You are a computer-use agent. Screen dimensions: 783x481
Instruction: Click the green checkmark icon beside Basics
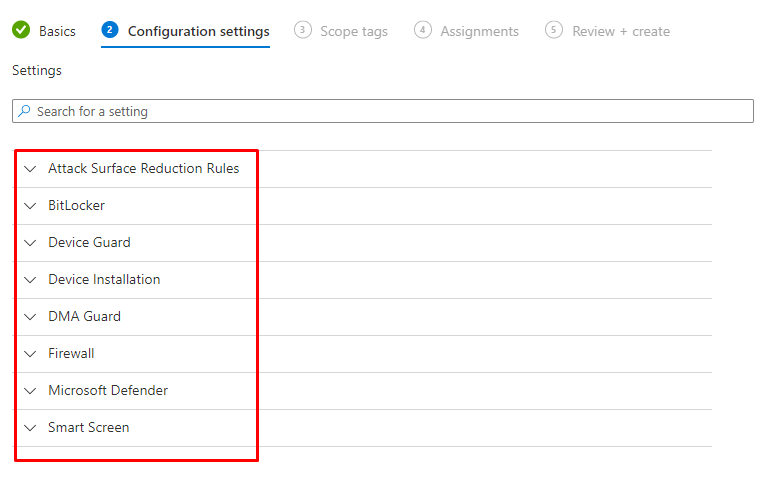[21, 31]
